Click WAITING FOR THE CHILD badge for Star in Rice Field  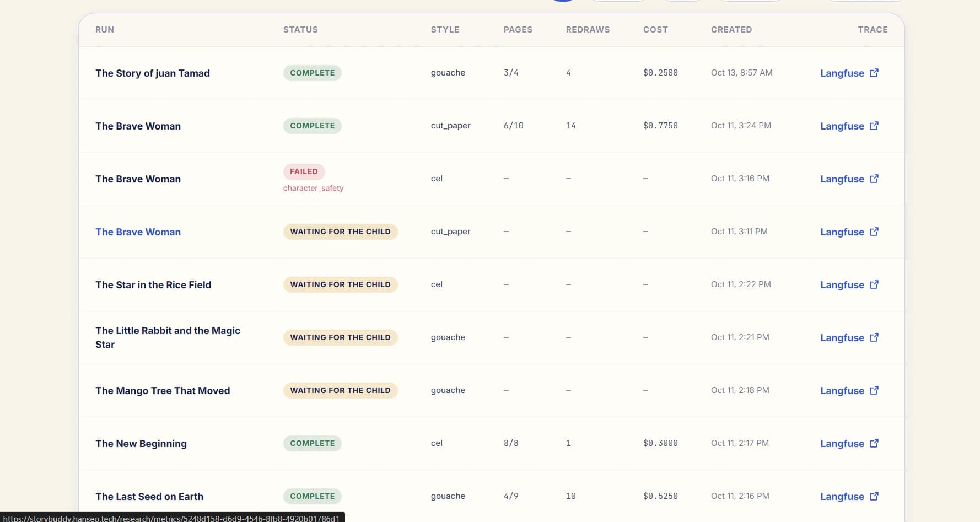tap(340, 284)
